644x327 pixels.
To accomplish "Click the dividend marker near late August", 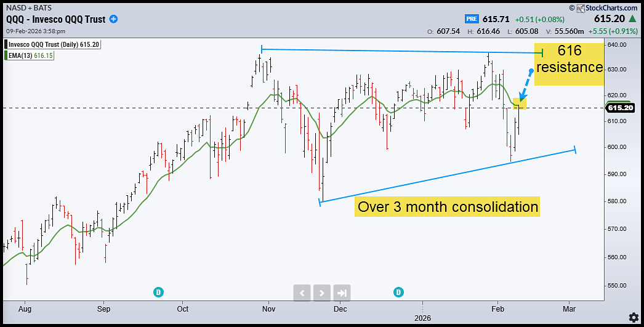I will pyautogui.click(x=158, y=292).
